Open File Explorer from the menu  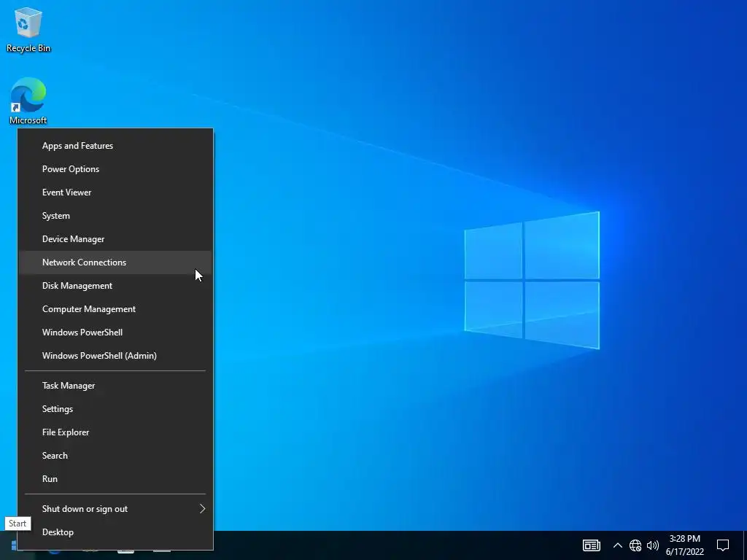pos(115,432)
